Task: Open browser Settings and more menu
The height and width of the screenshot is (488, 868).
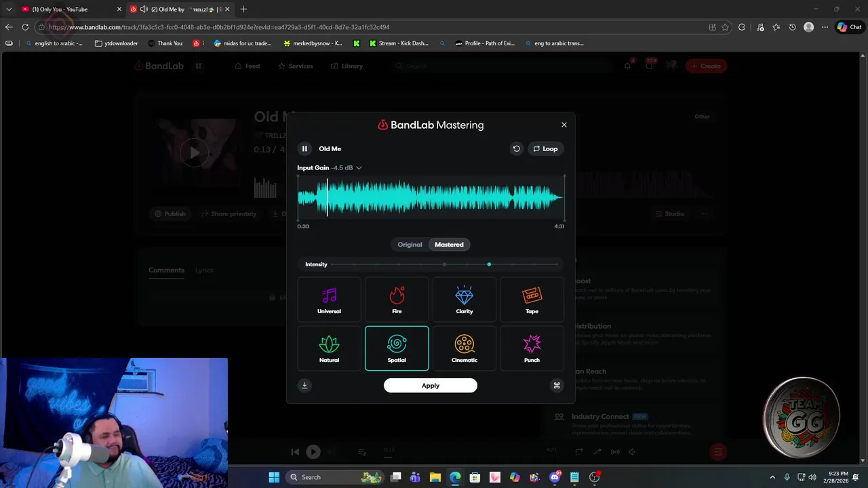Action: pyautogui.click(x=825, y=27)
